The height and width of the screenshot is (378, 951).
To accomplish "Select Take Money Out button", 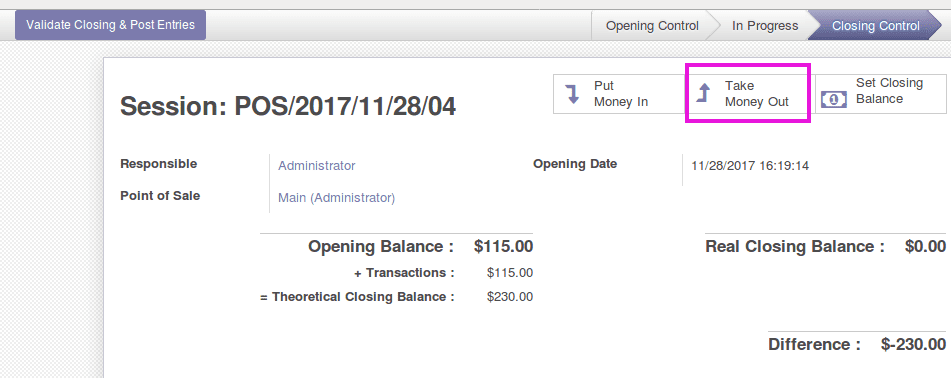I will point(750,94).
